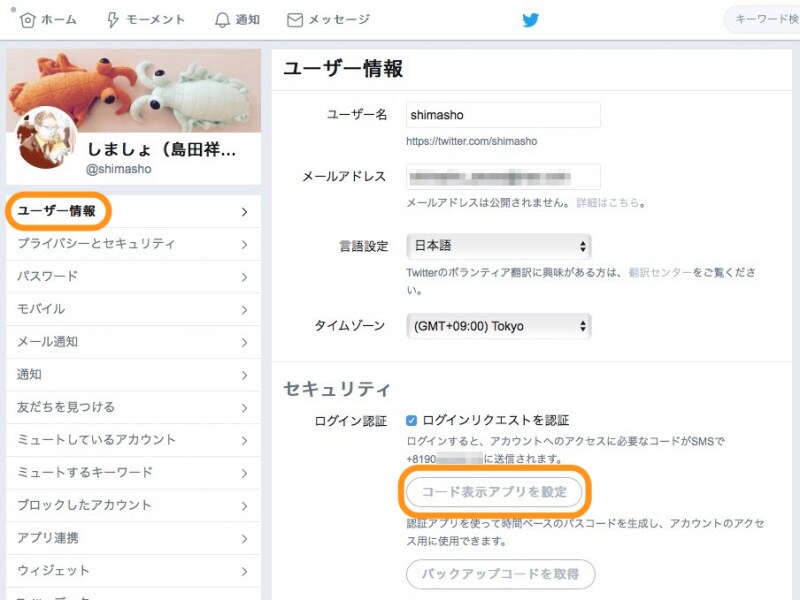800x600 pixels.
Task: Click the Twitter bird logo
Action: tap(531, 19)
